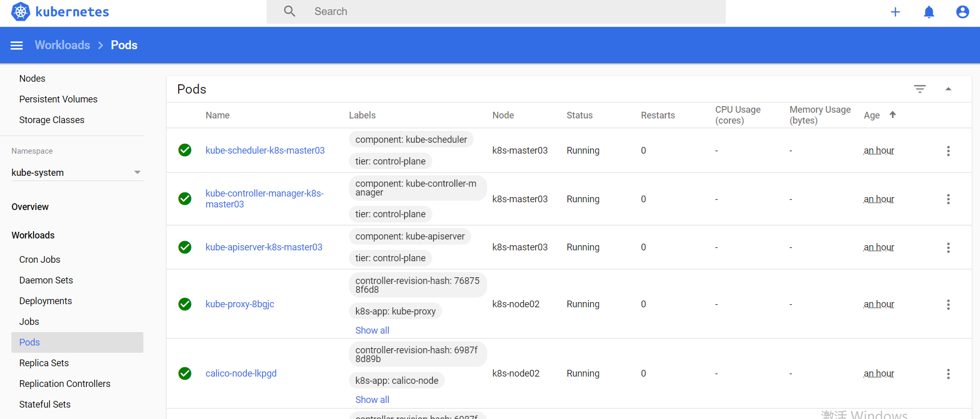Click the Kubernetes logo icon
The height and width of the screenshot is (419, 980).
click(21, 11)
